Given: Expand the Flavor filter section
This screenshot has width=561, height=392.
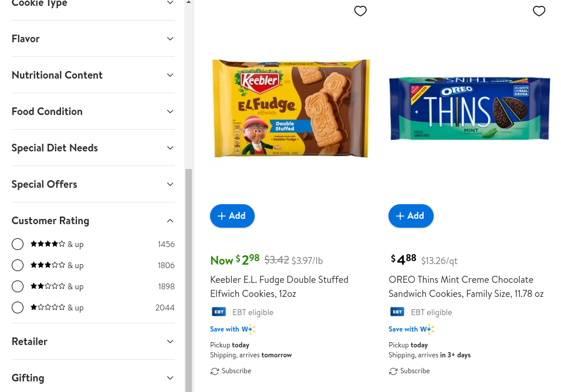Looking at the screenshot, I should (93, 39).
